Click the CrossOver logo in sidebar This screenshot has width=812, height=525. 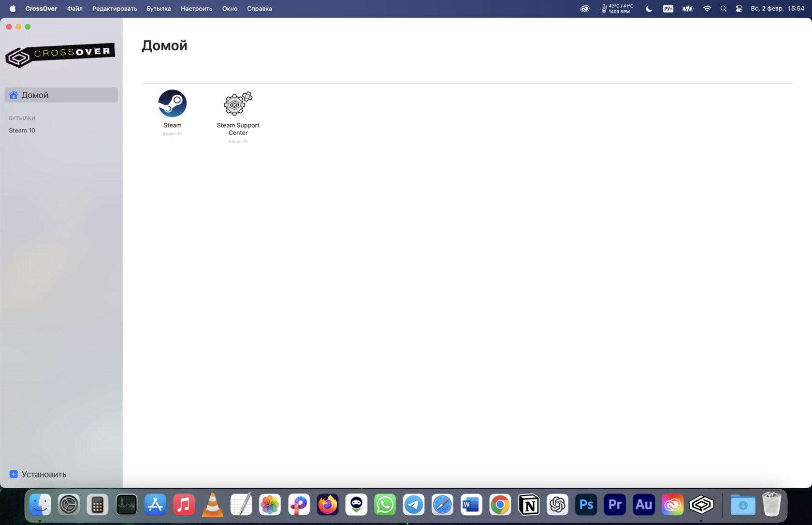pos(60,57)
